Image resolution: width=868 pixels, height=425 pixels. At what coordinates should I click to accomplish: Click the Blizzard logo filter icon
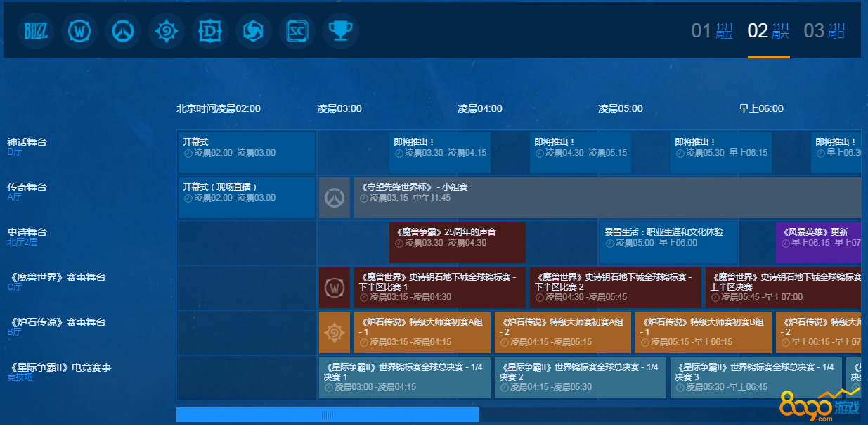35,31
